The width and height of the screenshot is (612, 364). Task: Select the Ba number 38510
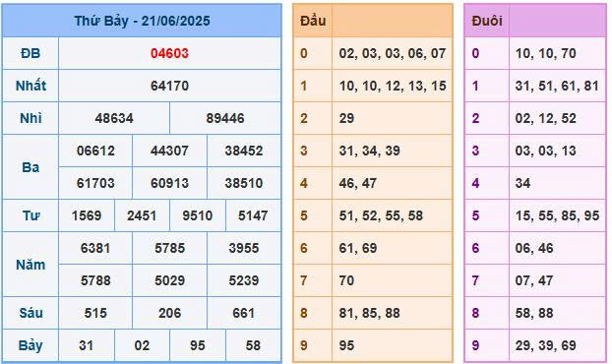click(244, 183)
